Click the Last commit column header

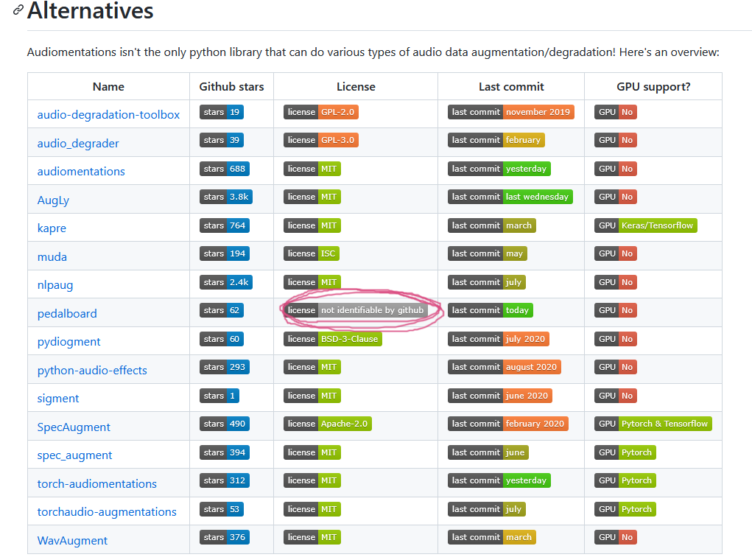(511, 87)
